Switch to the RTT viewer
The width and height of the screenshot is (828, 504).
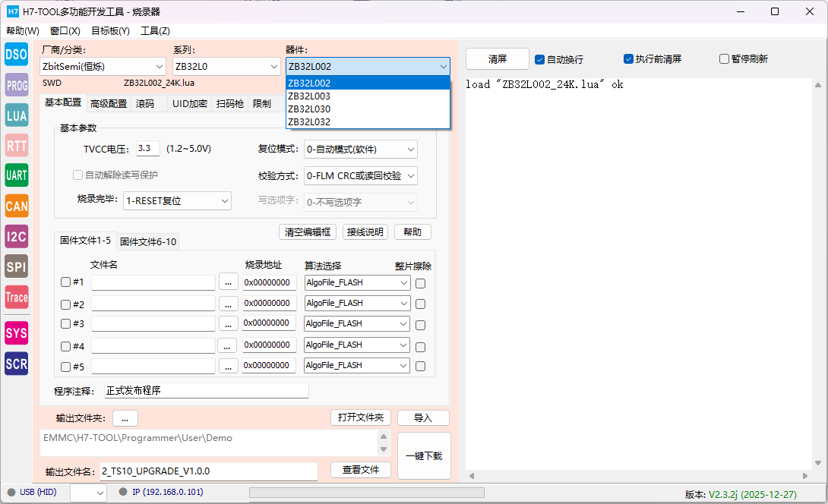pos(16,146)
